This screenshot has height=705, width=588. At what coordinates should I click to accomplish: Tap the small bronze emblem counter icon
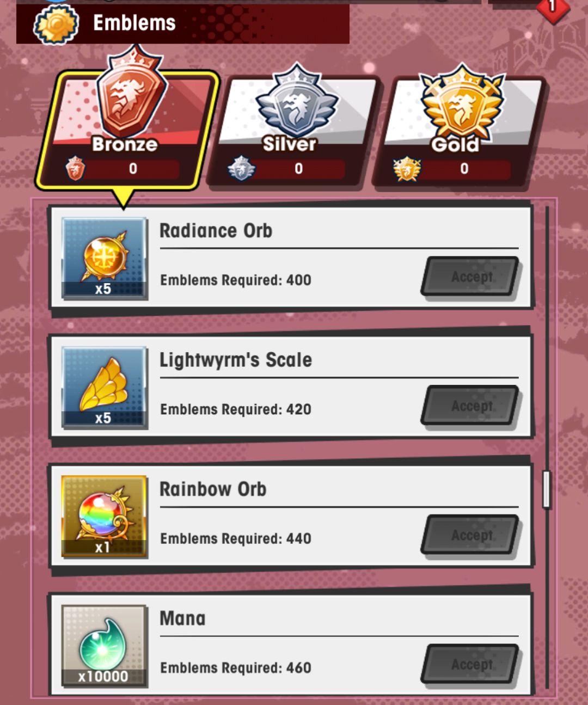click(75, 168)
